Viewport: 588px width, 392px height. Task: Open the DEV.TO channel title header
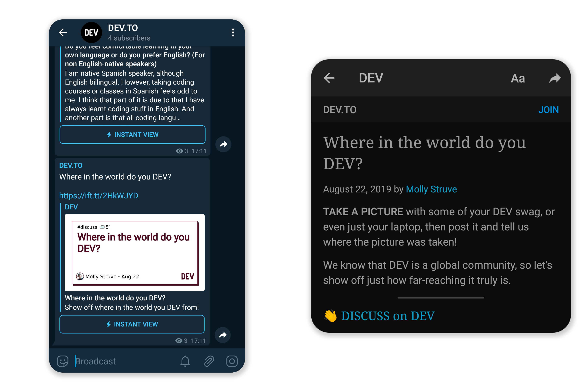[x=123, y=28]
